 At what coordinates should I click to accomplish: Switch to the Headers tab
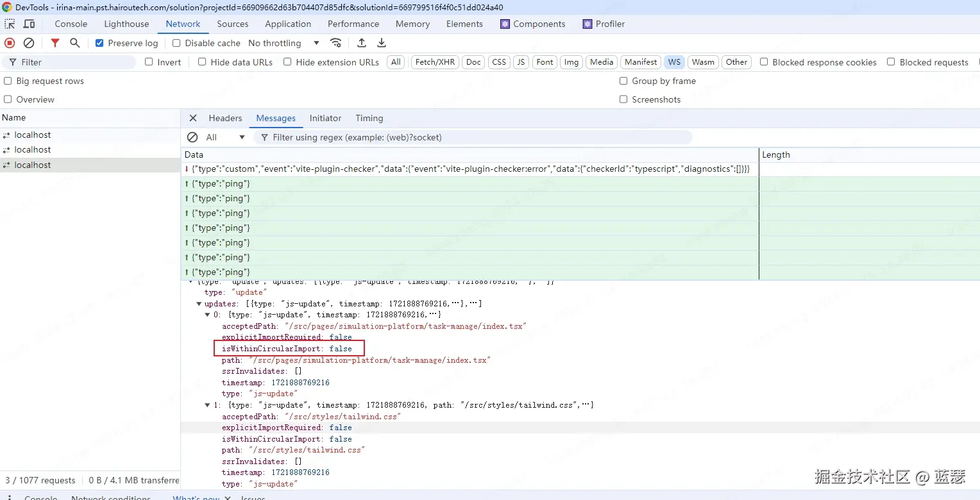tap(225, 118)
